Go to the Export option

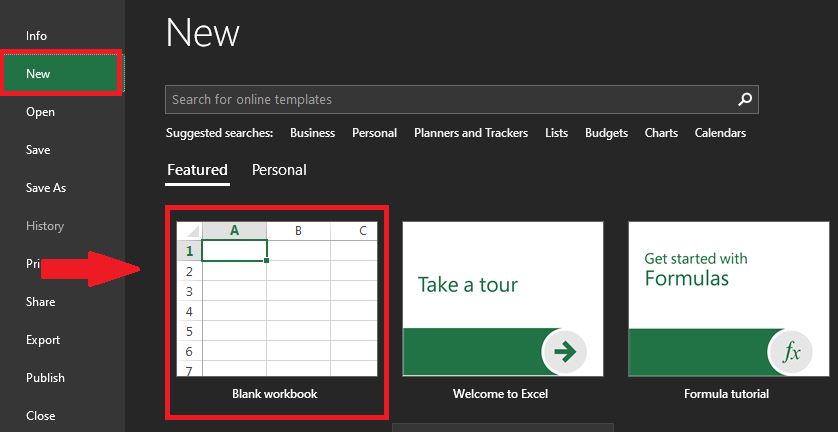point(43,340)
